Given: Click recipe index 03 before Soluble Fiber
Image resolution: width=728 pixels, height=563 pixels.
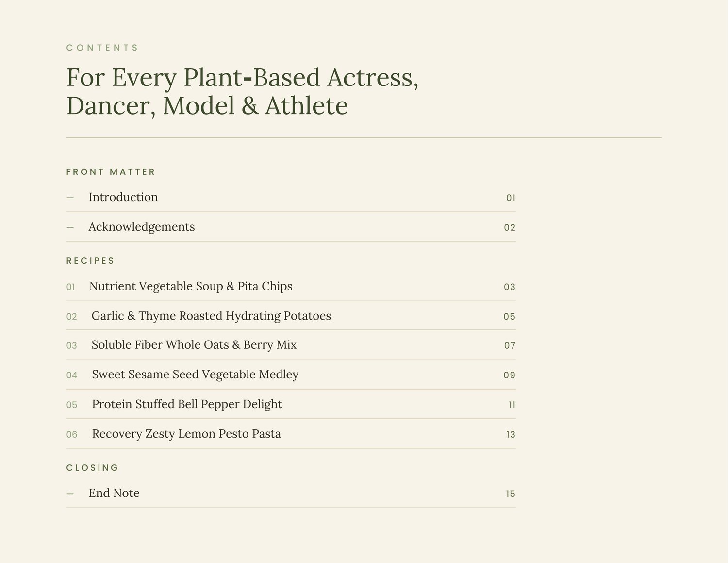Looking at the screenshot, I should click(72, 345).
